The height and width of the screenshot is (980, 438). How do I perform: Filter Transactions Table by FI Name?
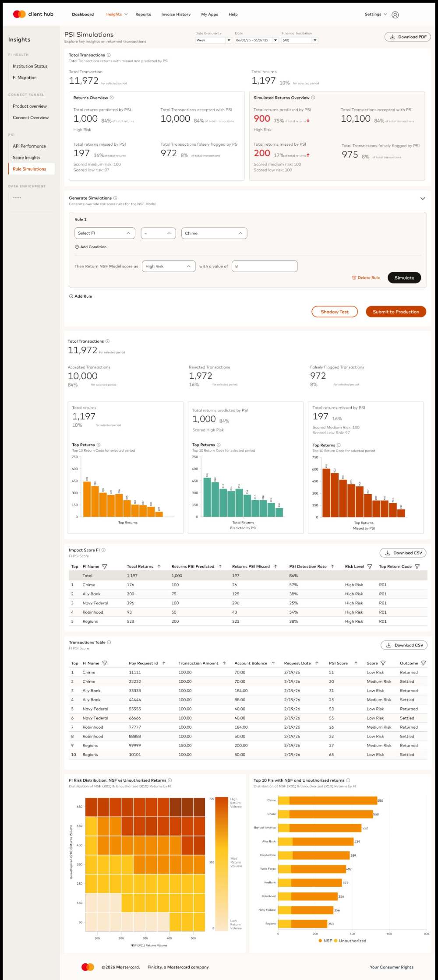pos(105,663)
